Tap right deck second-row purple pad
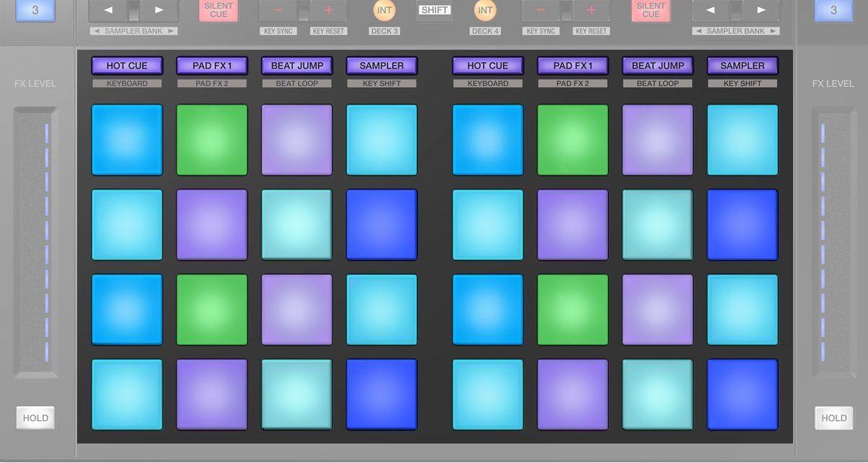The image size is (868, 463). click(x=573, y=225)
